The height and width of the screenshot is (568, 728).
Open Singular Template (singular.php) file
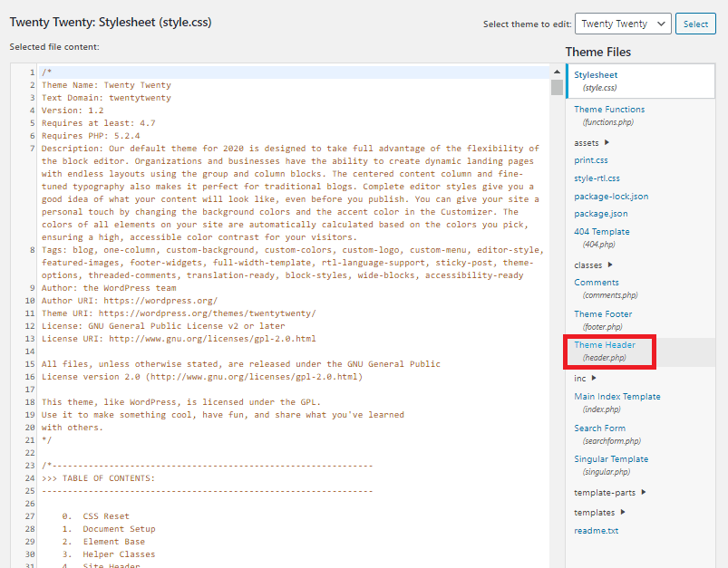[611, 465]
